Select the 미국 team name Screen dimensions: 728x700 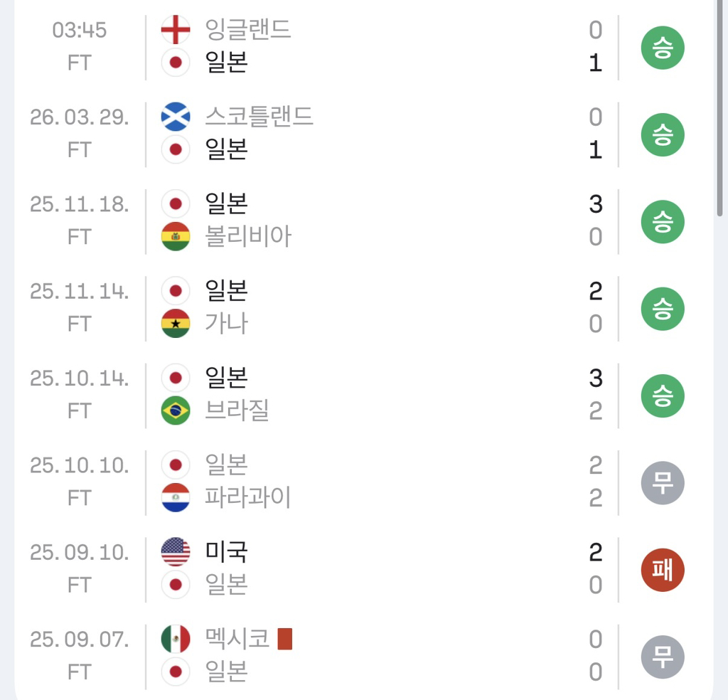coord(226,552)
